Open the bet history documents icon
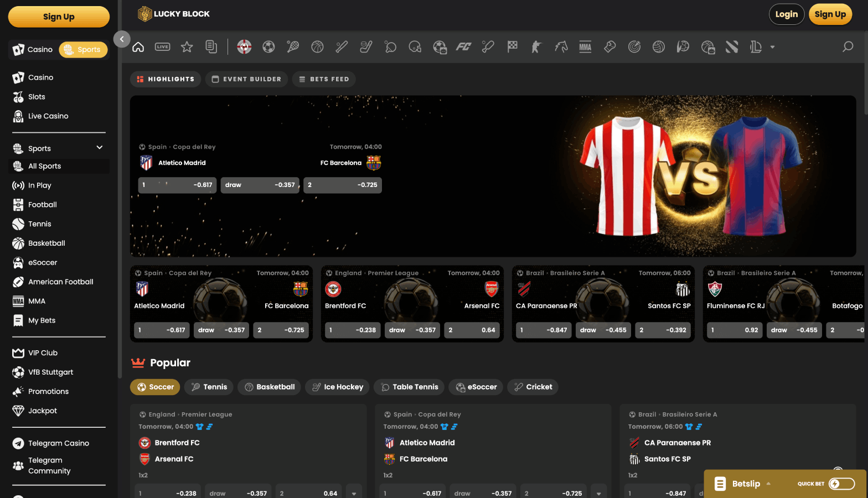This screenshot has width=868, height=498. pos(211,47)
